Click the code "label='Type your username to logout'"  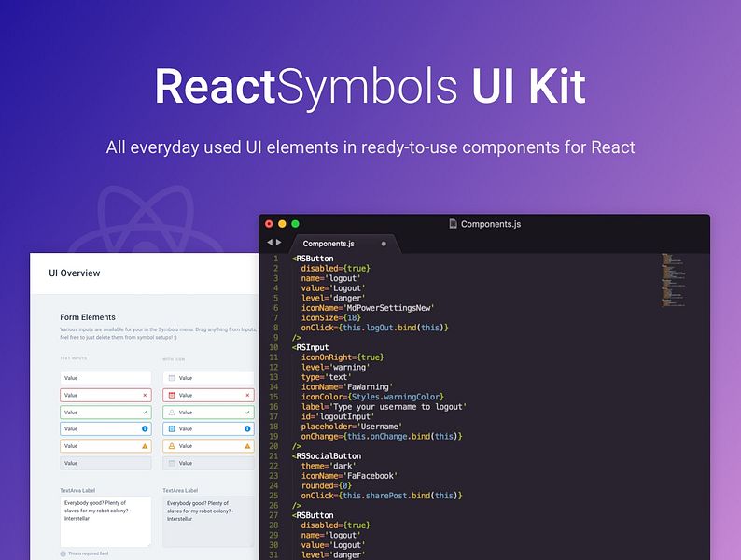tap(384, 407)
